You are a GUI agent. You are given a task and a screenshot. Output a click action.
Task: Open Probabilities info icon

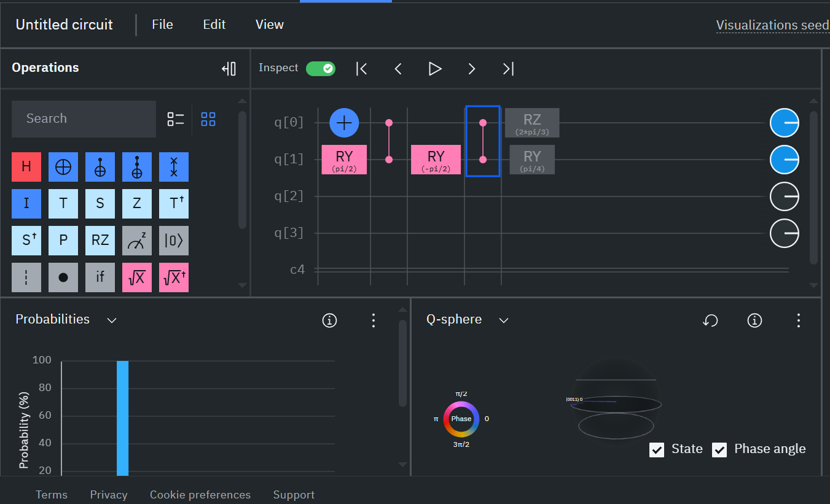pyautogui.click(x=330, y=320)
